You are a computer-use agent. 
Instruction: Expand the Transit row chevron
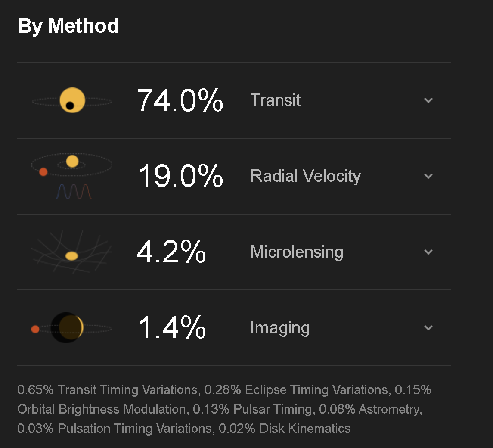428,100
